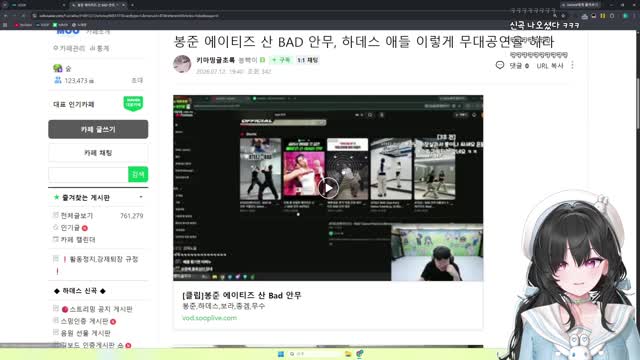Click the gear icon beside 카페관리
640x360 pixels.
coord(56,48)
